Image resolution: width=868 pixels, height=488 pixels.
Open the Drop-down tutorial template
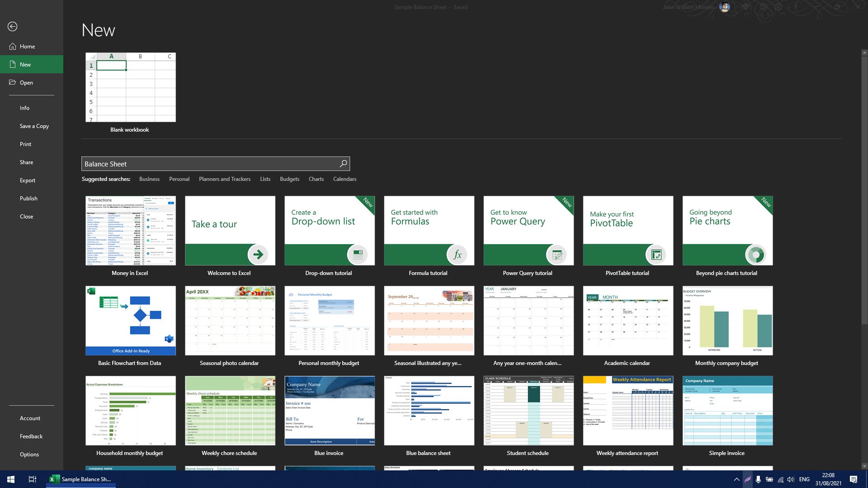(x=329, y=231)
